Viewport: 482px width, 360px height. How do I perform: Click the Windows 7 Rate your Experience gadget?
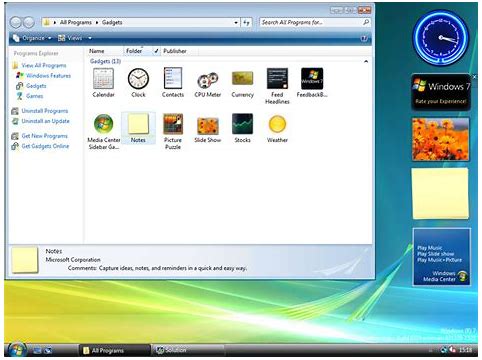[441, 92]
